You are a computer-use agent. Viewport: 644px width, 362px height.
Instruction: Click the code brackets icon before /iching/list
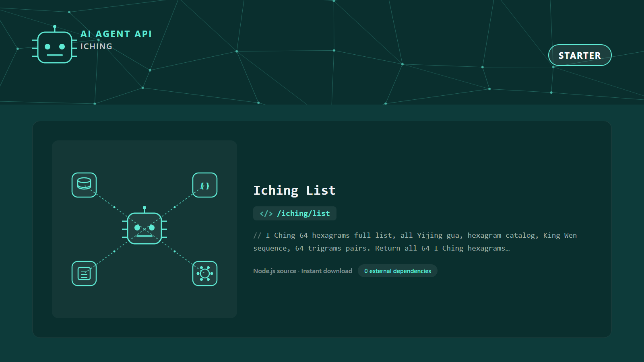point(266,214)
